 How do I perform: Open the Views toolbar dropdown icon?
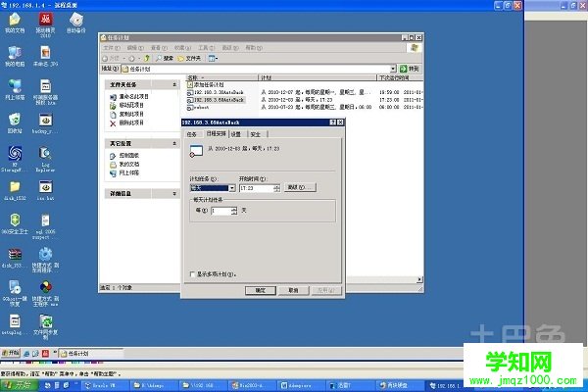[x=213, y=59]
